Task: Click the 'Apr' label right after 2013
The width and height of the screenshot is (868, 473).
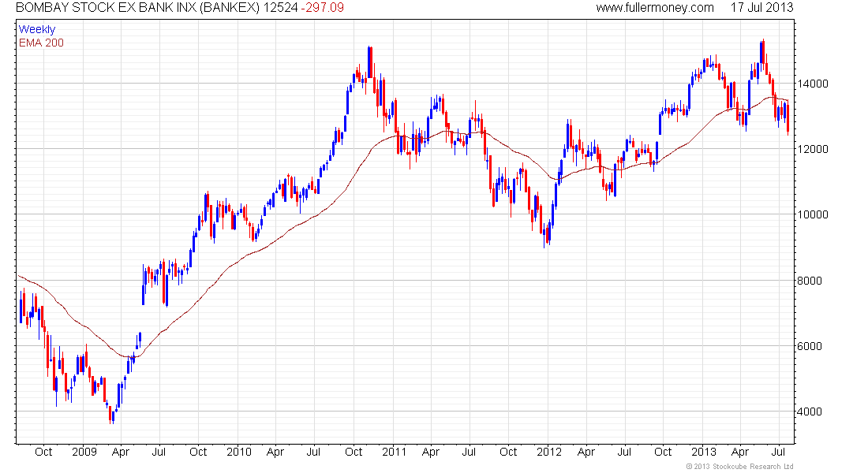Action: click(x=740, y=452)
